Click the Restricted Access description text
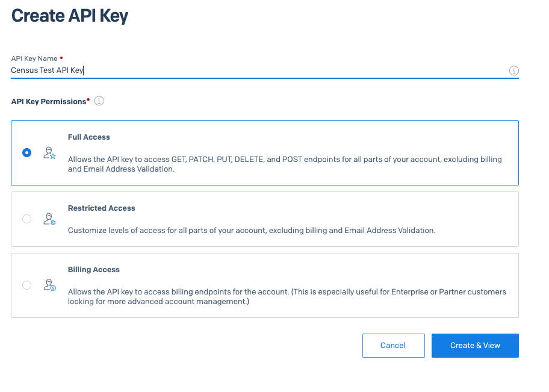Viewport: 549px width, 392px height. tap(252, 230)
